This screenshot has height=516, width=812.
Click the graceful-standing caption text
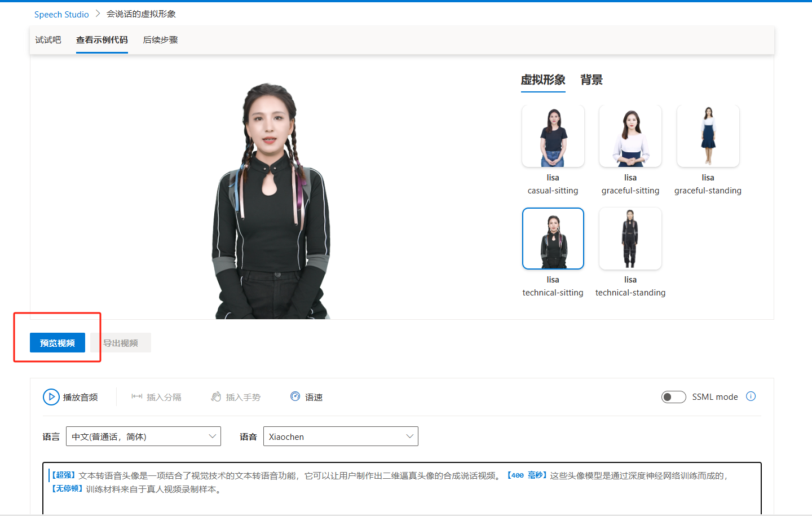coord(708,191)
